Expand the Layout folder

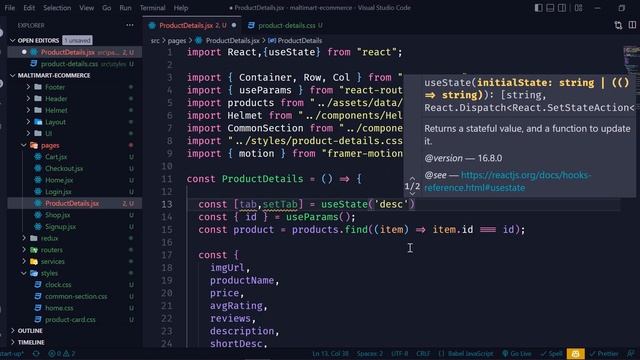(56, 122)
